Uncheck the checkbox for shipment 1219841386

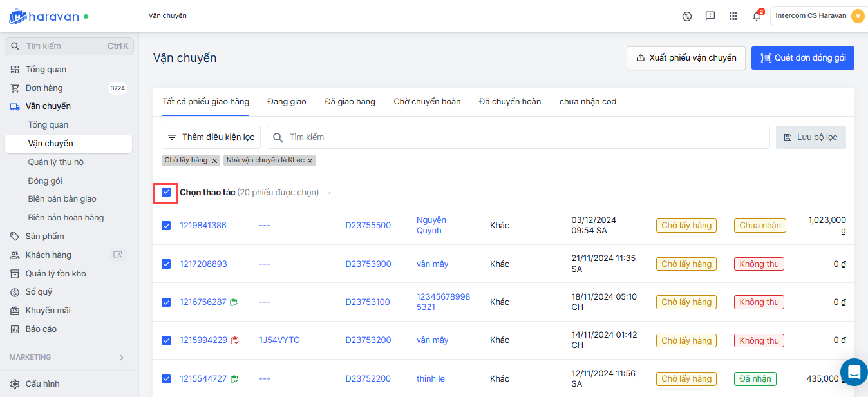point(166,226)
